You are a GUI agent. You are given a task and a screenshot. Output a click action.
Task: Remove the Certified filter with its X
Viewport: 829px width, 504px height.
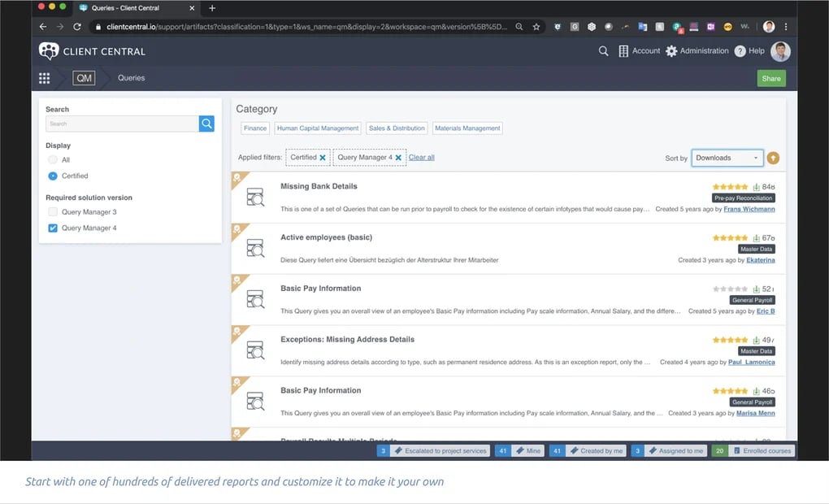point(323,158)
